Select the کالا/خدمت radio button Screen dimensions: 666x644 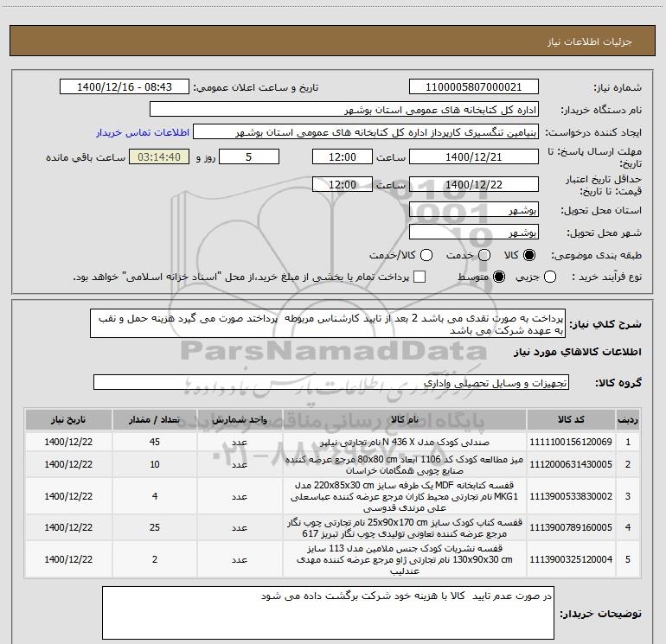426,255
